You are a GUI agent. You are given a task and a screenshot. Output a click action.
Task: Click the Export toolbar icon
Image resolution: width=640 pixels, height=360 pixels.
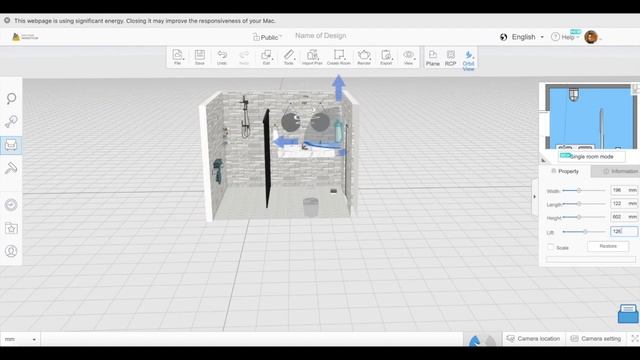tap(386, 57)
